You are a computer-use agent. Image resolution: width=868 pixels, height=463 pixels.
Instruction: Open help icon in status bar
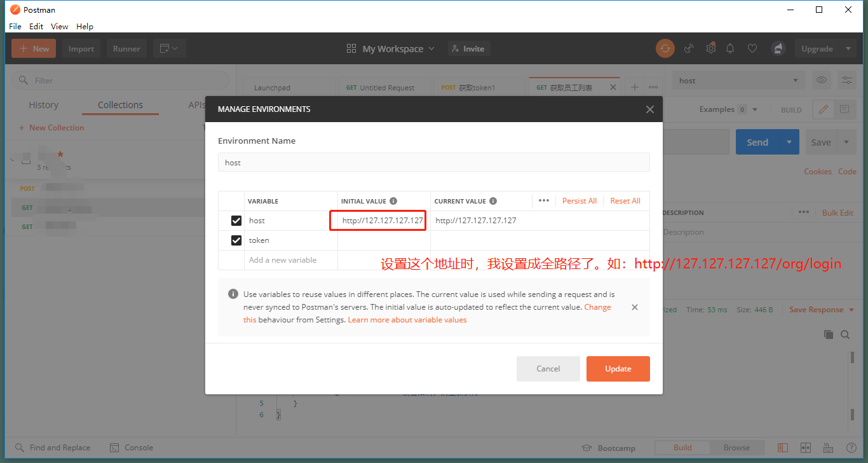click(852, 448)
